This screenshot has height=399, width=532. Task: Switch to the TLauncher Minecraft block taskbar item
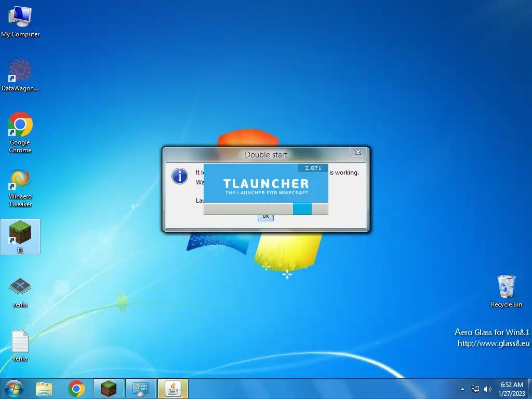coord(109,389)
